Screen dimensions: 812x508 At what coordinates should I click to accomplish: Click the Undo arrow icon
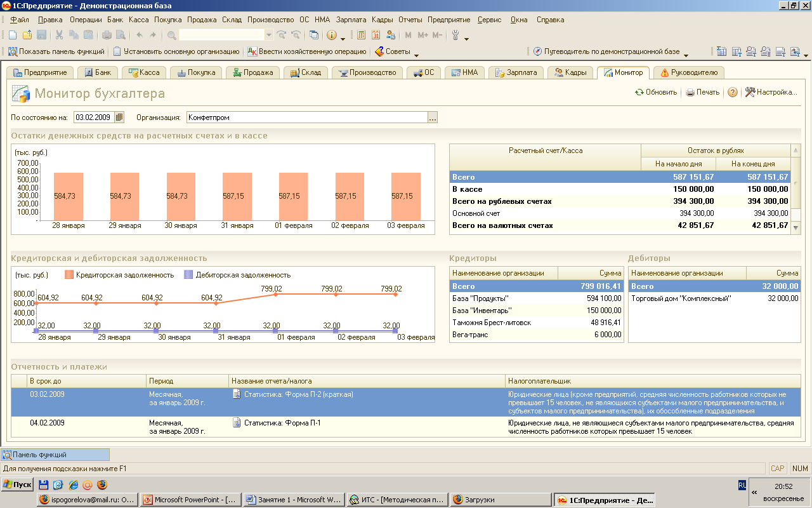(x=139, y=35)
